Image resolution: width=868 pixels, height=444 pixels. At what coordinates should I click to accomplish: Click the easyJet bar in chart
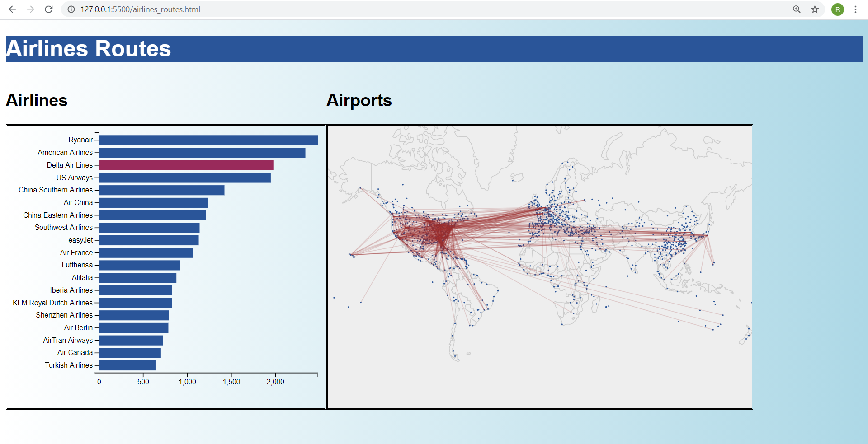[x=148, y=240]
